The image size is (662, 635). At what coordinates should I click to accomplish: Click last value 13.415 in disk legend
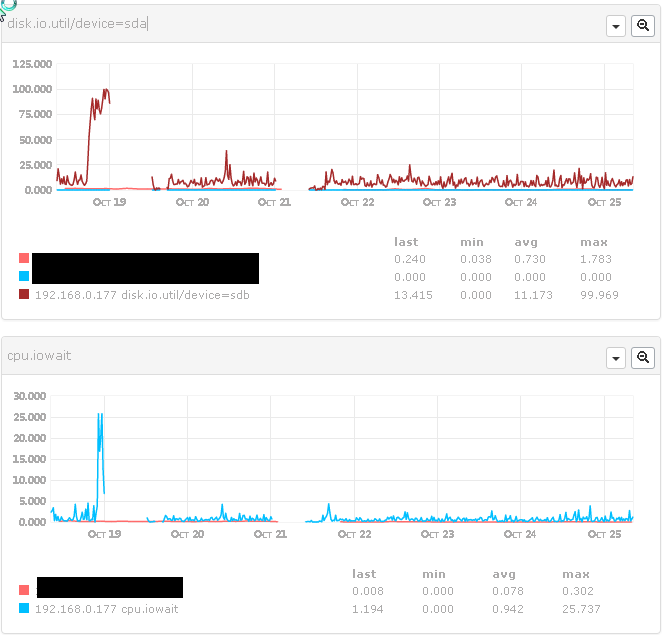coord(413,295)
